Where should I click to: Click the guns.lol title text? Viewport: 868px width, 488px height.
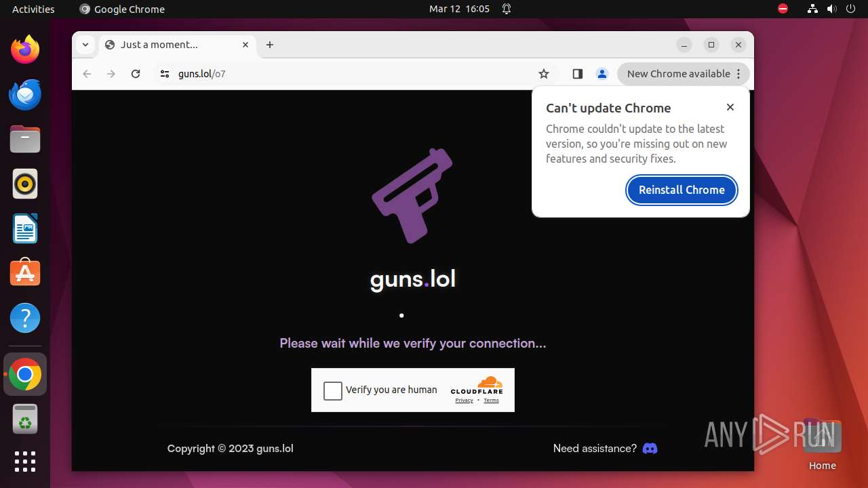pos(412,279)
